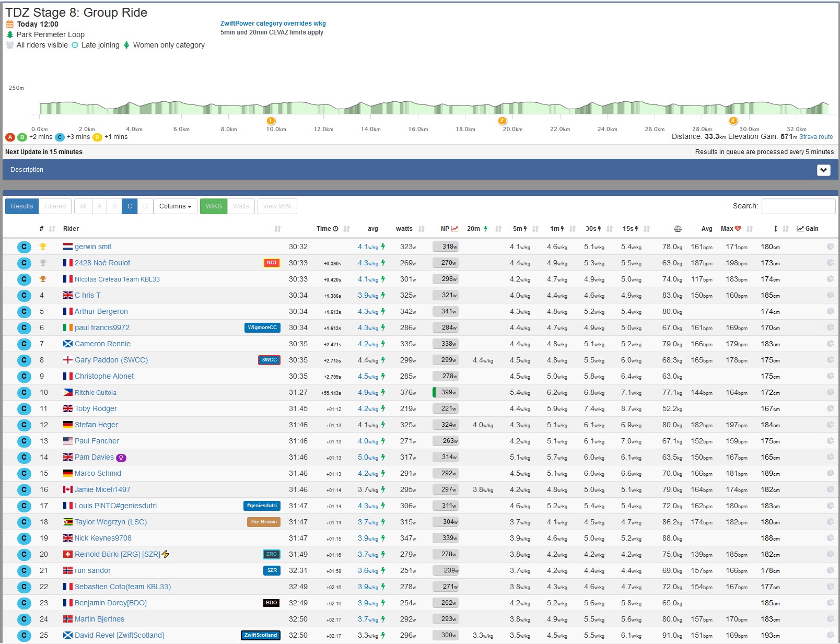The height and width of the screenshot is (644, 840).
Task: Click marker 2 on the elevation profile
Action: 502,121
